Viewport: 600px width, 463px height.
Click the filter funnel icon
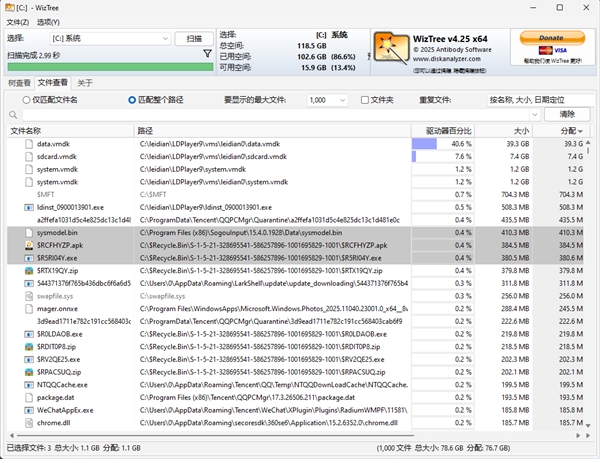(207, 54)
